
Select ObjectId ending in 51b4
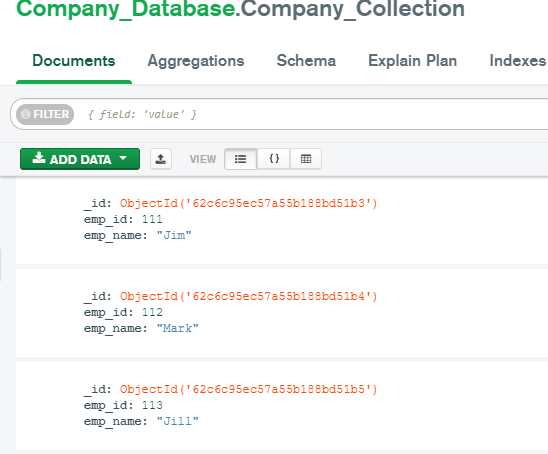click(249, 296)
